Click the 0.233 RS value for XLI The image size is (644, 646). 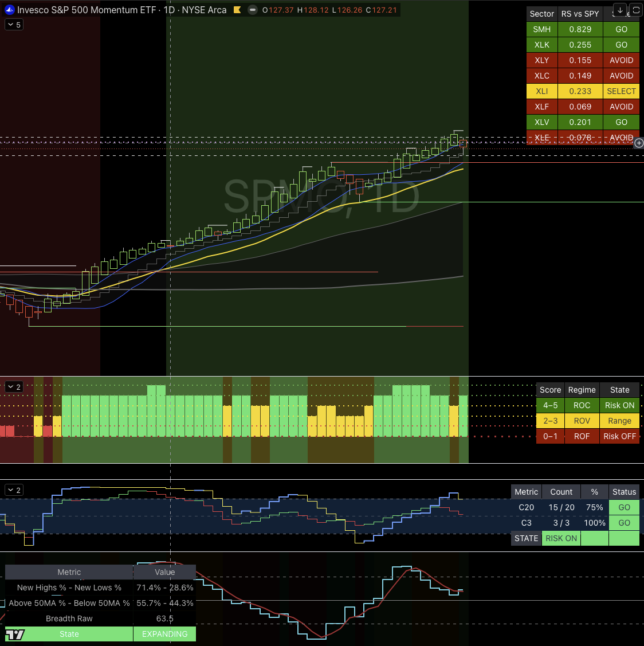580,91
